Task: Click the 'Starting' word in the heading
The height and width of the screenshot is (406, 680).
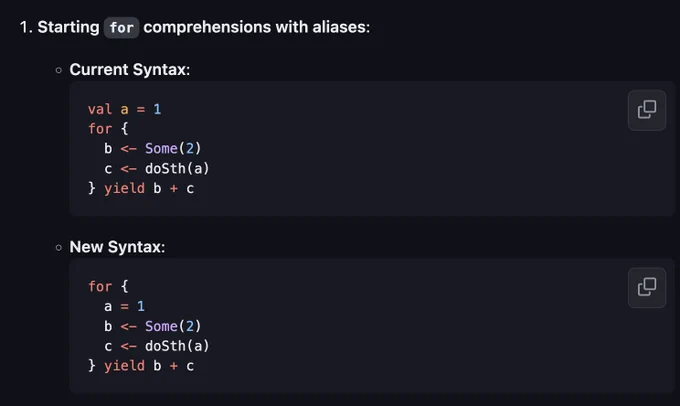Action: [x=69, y=27]
